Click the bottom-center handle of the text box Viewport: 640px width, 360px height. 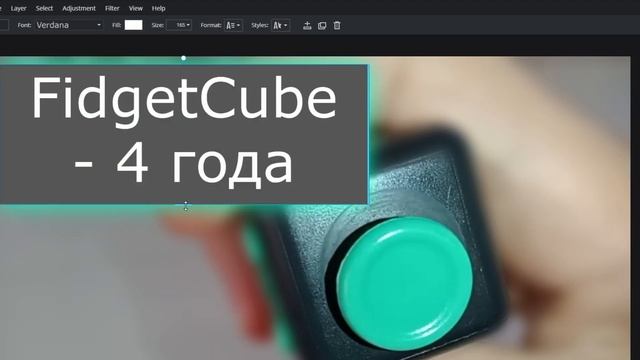(186, 206)
